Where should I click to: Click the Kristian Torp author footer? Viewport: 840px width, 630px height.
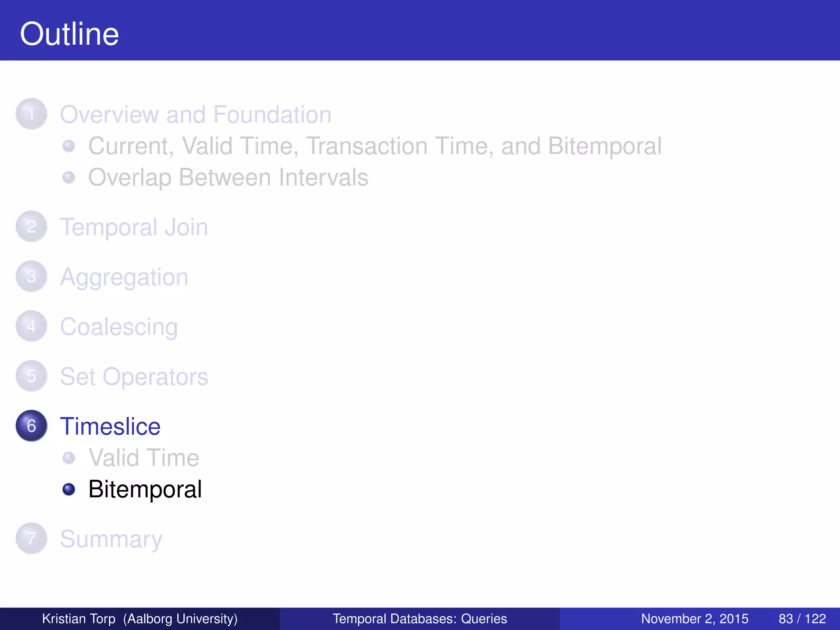tap(140, 619)
